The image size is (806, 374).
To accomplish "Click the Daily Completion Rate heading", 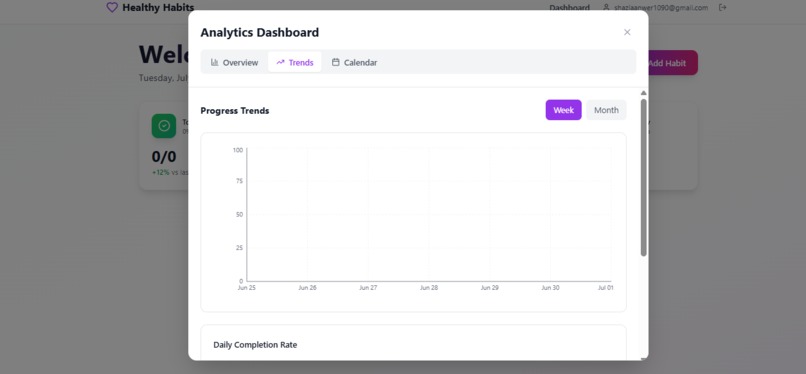I will click(255, 345).
